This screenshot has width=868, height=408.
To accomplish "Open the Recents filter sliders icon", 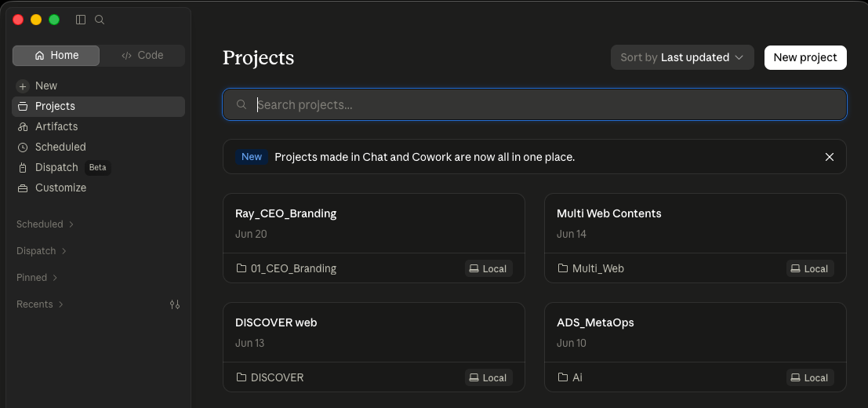I will (175, 304).
